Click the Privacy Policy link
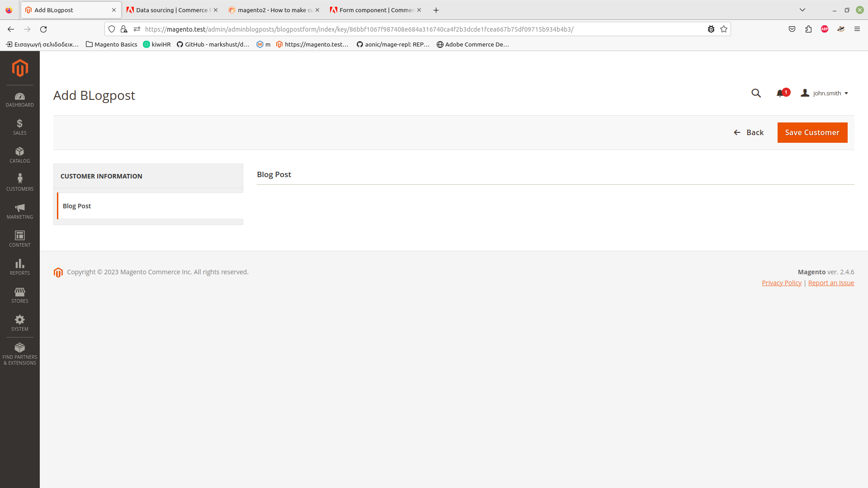Image resolution: width=868 pixels, height=488 pixels. pyautogui.click(x=782, y=282)
